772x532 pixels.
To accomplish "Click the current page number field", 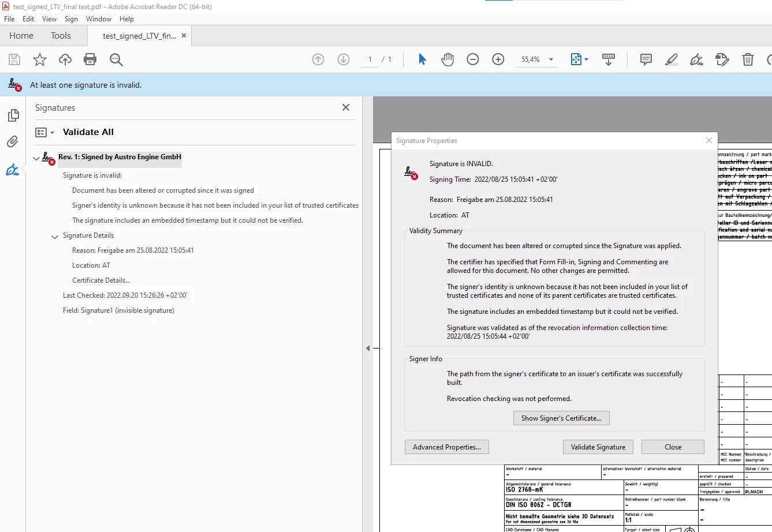I will click(x=370, y=59).
